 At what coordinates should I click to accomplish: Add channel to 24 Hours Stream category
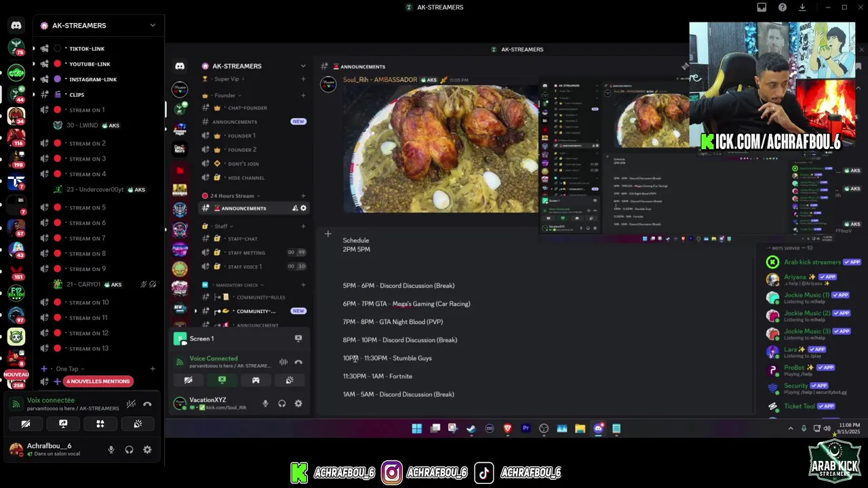303,196
